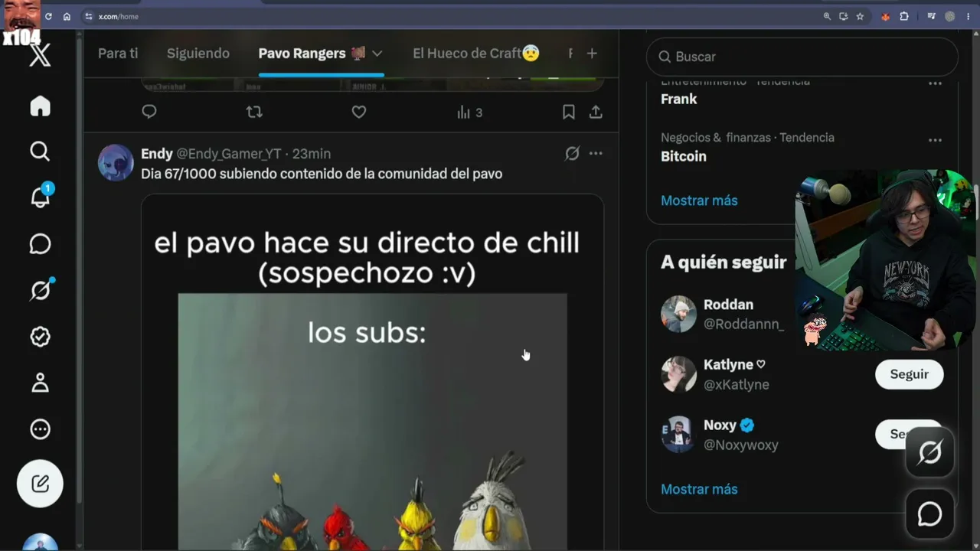Screen dimensions: 980x551
Task: Show more follow suggestions under Noxy
Action: (x=699, y=489)
